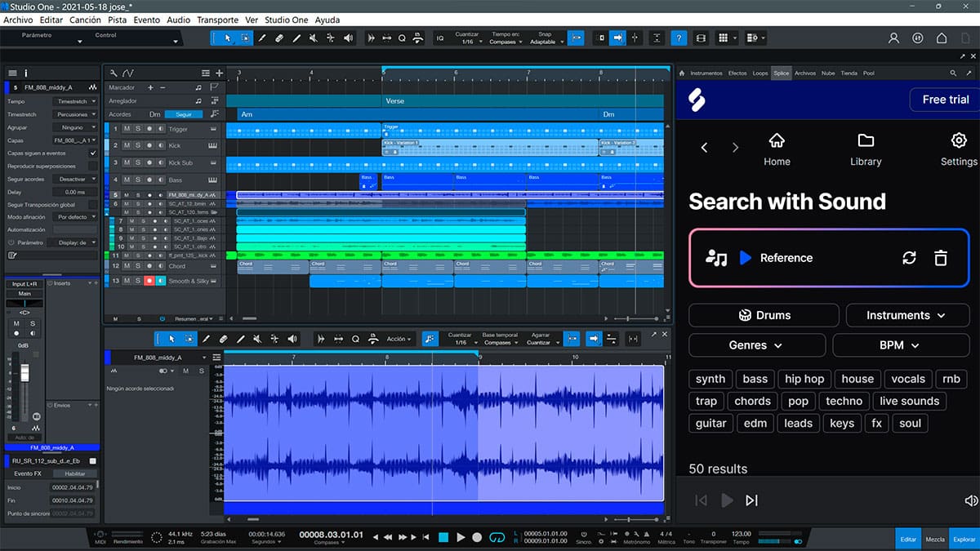Open the Splice settings gear

(959, 140)
